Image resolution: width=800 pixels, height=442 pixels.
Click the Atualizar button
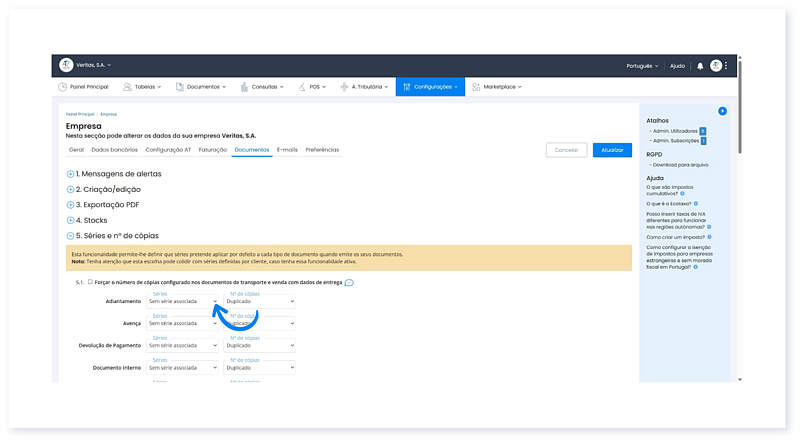click(x=612, y=150)
